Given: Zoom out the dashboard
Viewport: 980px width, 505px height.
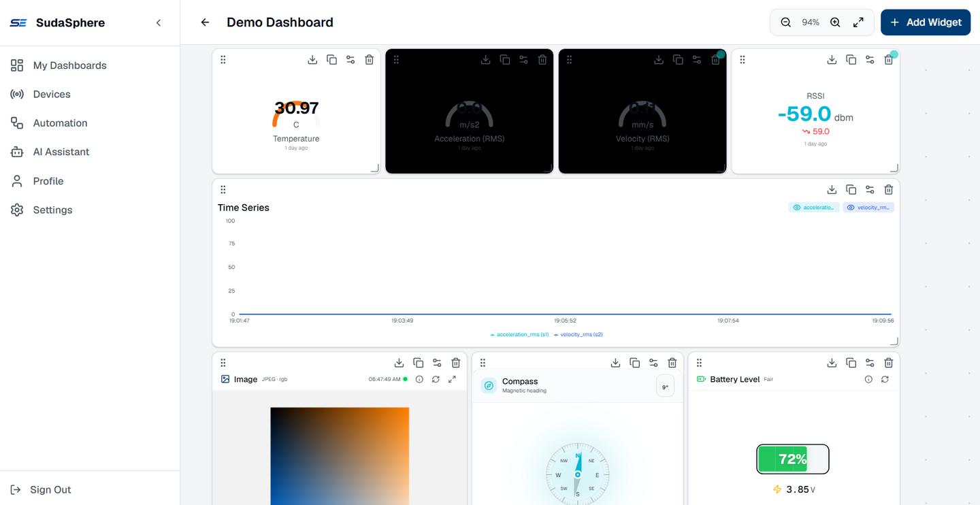Looking at the screenshot, I should pos(786,22).
